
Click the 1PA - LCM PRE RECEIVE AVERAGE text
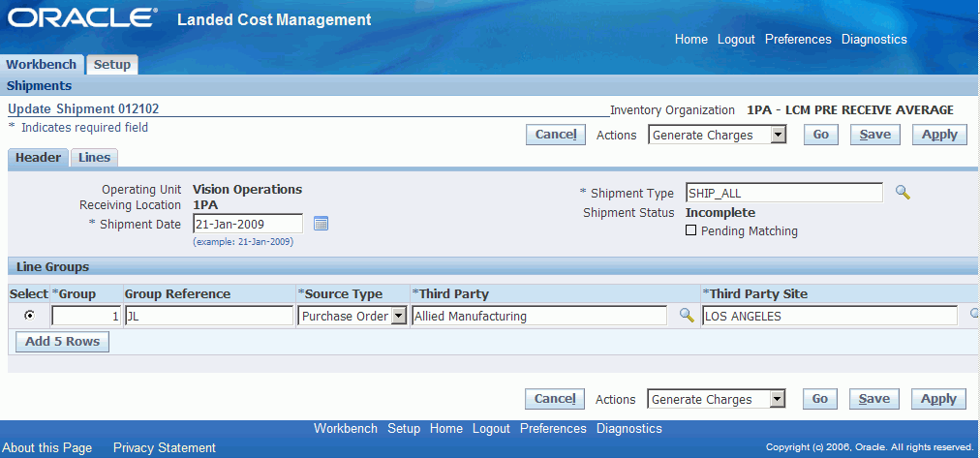pos(850,110)
